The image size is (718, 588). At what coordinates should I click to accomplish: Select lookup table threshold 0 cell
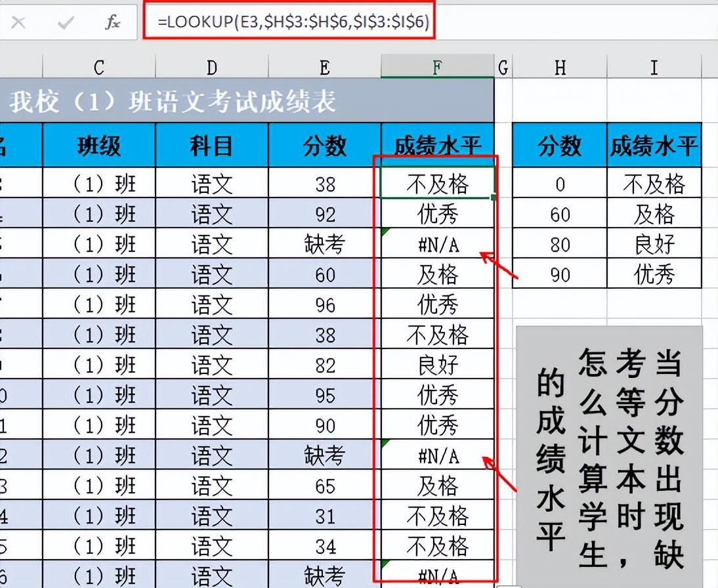[560, 184]
